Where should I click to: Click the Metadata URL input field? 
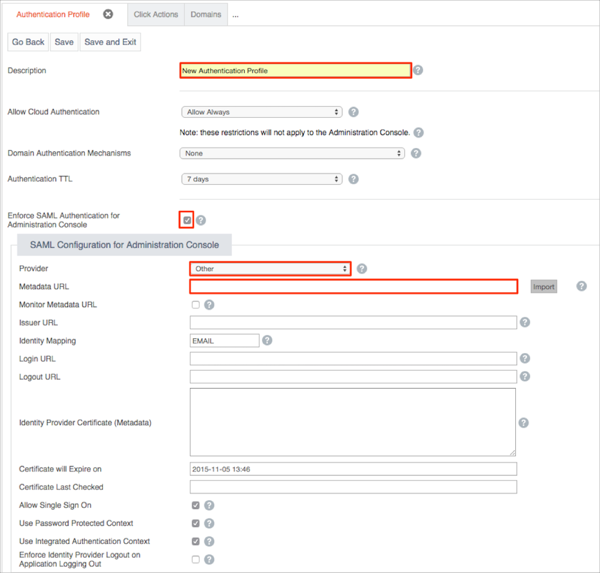353,287
